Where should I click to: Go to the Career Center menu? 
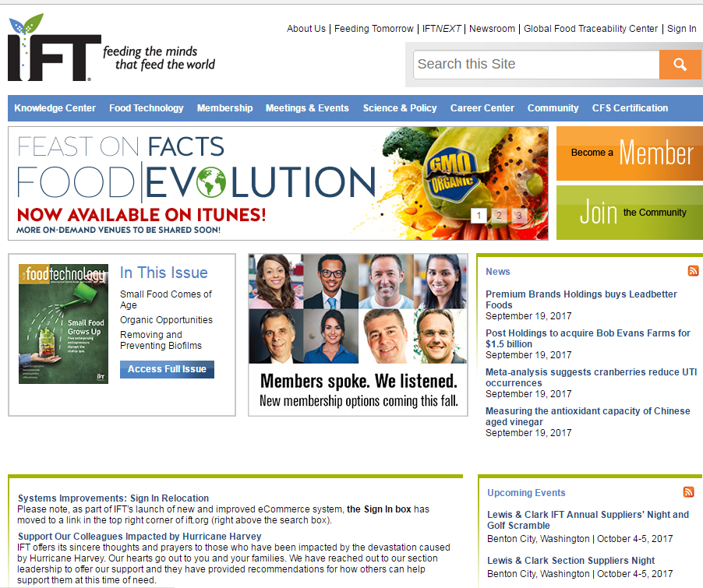point(482,108)
